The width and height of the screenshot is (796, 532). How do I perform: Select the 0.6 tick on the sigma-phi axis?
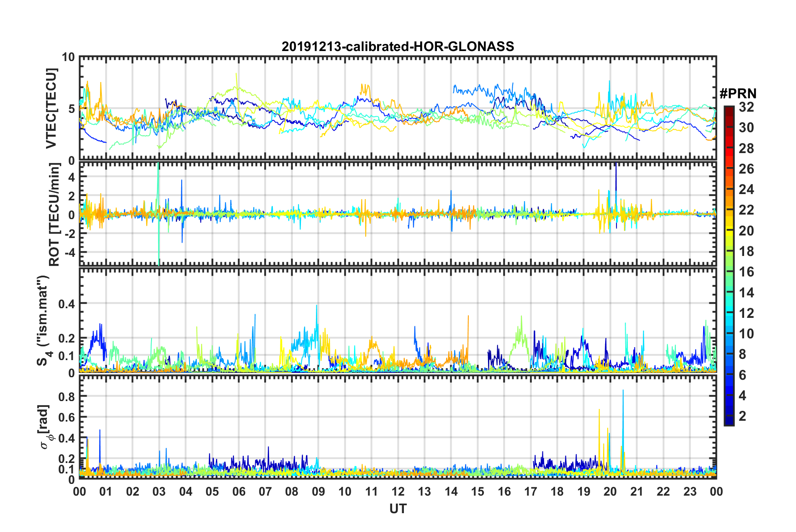[67, 417]
